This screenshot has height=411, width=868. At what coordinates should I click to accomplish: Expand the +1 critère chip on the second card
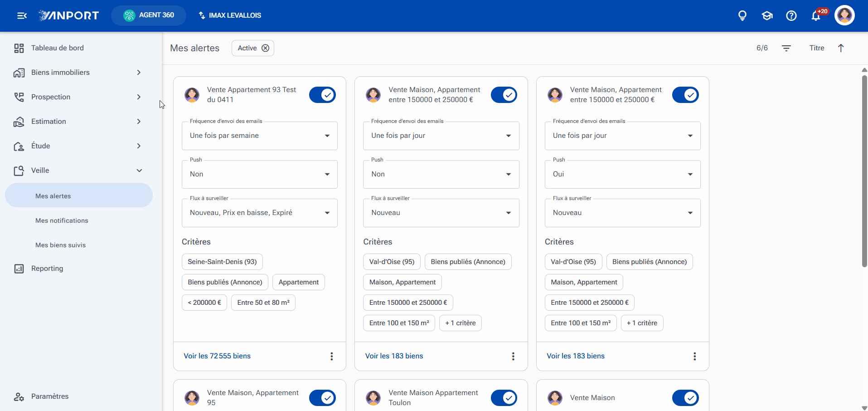pyautogui.click(x=461, y=323)
